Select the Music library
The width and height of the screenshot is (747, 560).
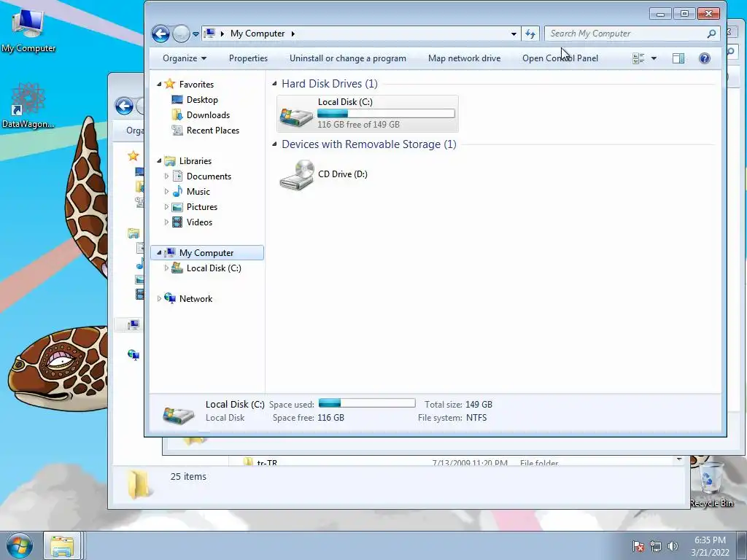[x=198, y=192]
